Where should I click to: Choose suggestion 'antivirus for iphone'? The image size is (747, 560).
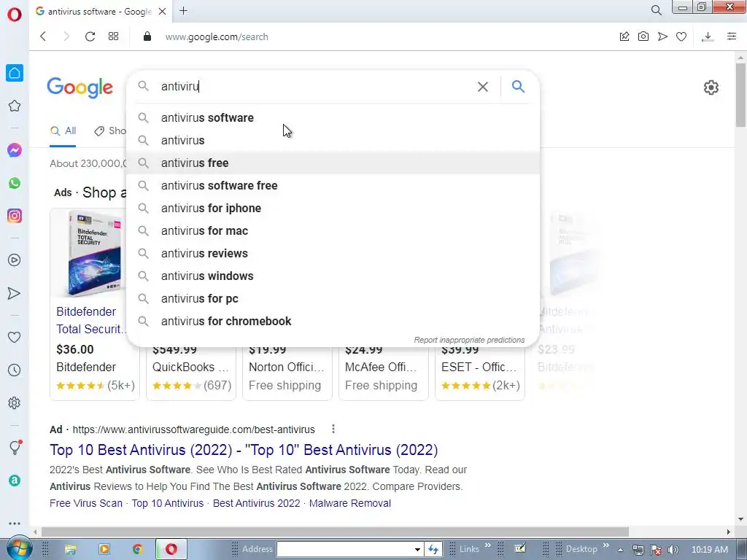[x=333, y=208]
